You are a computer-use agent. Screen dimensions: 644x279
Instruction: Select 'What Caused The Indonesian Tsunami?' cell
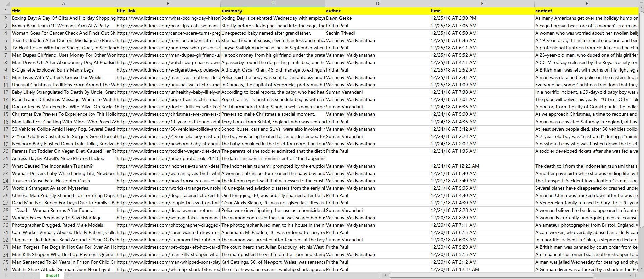pyautogui.click(x=63, y=166)
